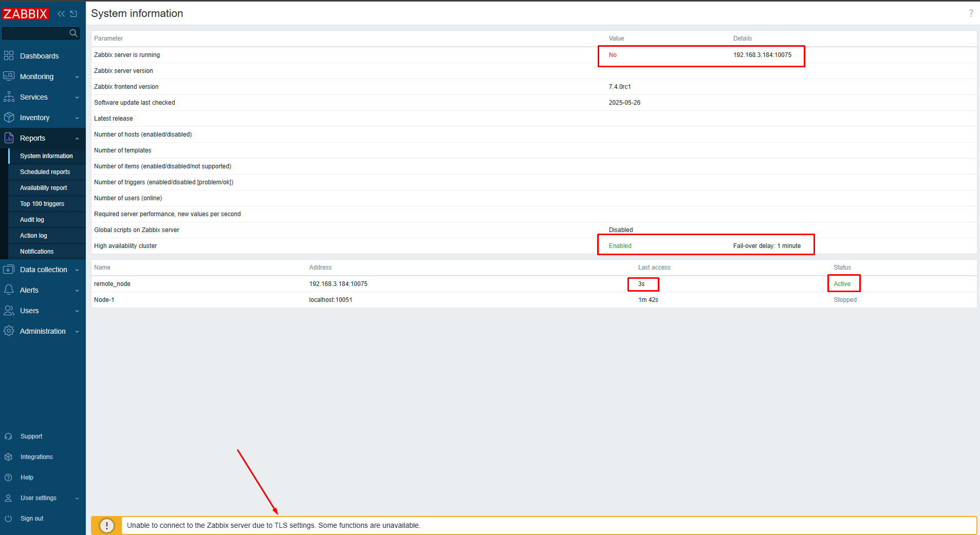This screenshot has width=980, height=535.
Task: Click the Integrations link label
Action: click(36, 457)
